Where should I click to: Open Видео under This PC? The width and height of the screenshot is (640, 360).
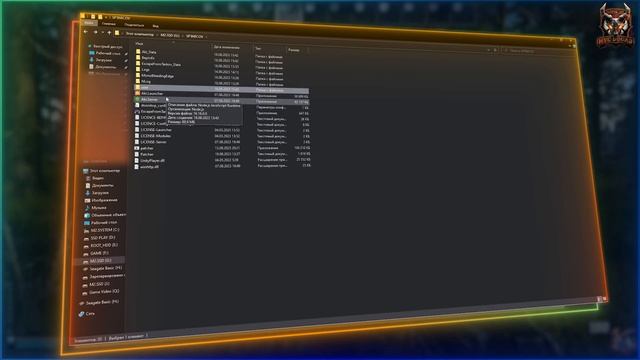tap(95, 178)
